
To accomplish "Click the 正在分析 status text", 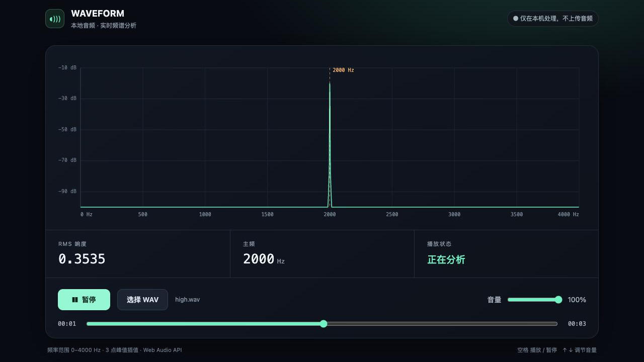I will coord(446,259).
